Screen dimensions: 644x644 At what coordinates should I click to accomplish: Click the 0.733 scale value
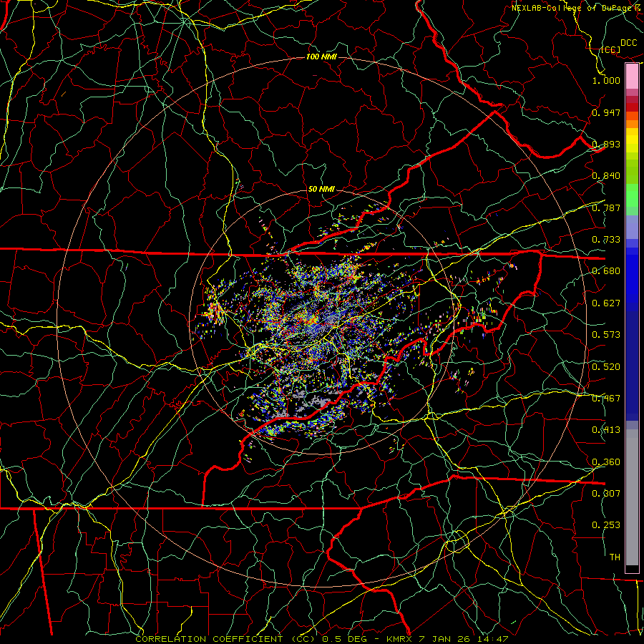coord(606,239)
